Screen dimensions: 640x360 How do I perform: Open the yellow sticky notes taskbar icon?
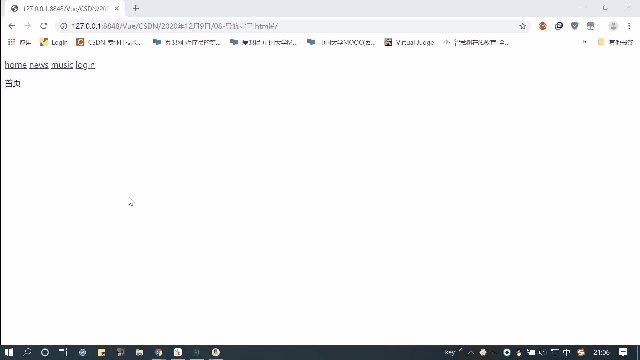click(x=101, y=352)
